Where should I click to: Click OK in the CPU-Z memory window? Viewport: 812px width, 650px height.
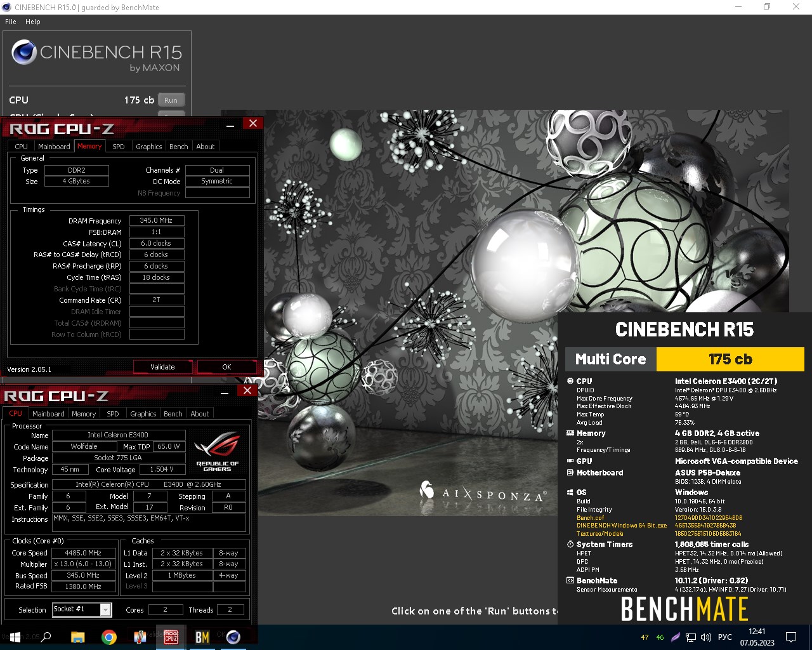pyautogui.click(x=226, y=367)
